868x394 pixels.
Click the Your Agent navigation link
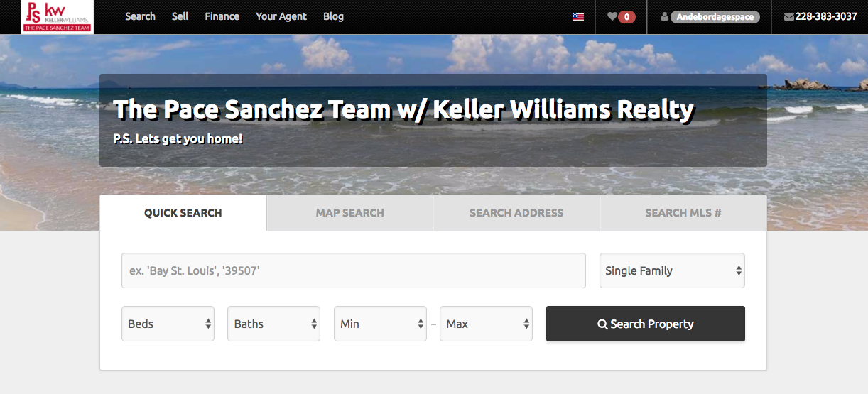point(281,16)
